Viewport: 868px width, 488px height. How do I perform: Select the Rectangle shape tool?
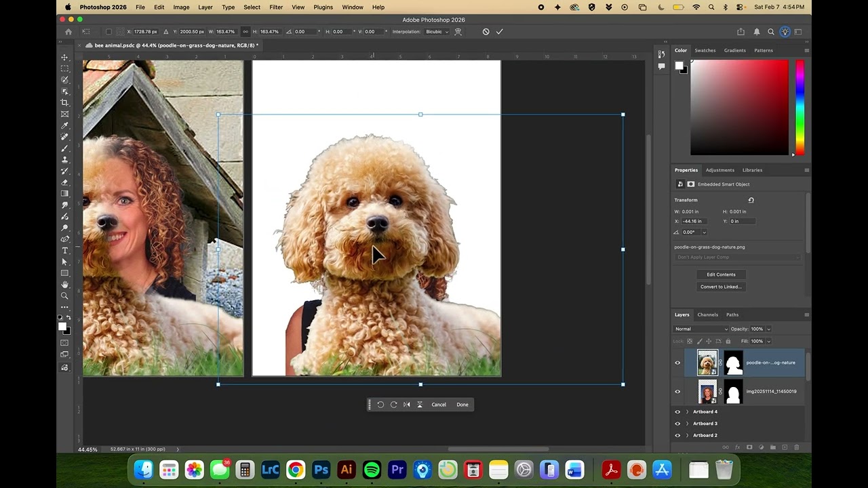point(65,273)
